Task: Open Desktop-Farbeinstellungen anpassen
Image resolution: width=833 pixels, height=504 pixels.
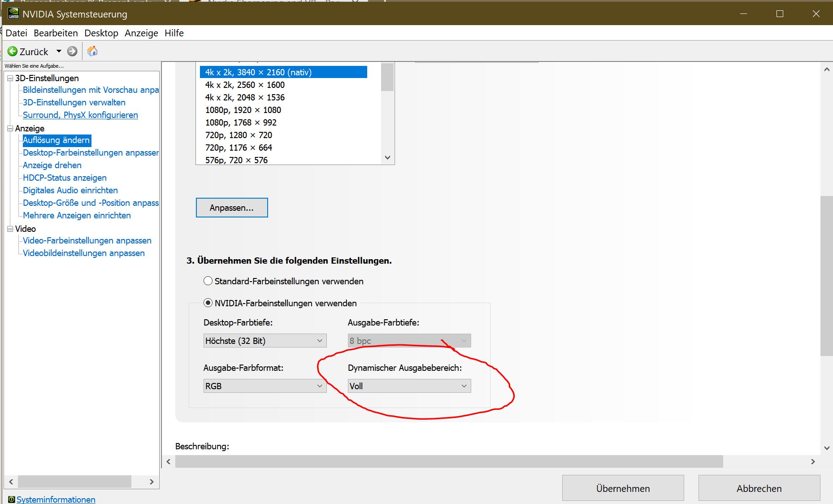Action: pos(91,153)
